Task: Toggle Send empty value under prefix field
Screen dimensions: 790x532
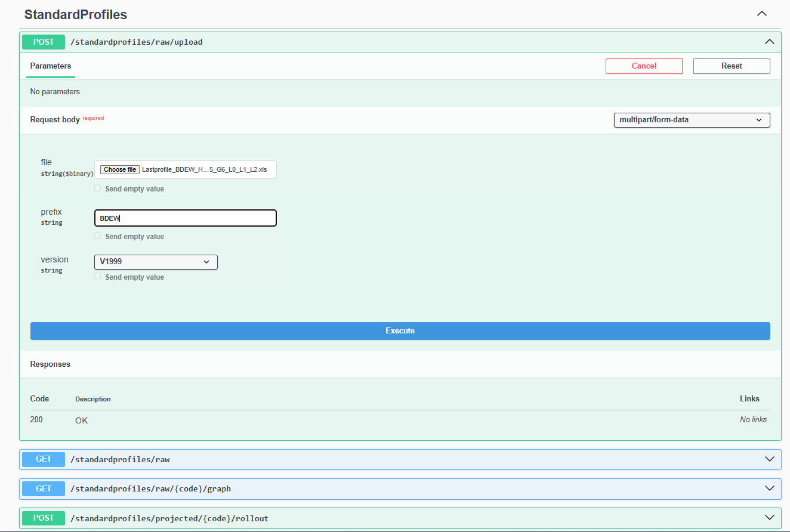Action: click(98, 236)
